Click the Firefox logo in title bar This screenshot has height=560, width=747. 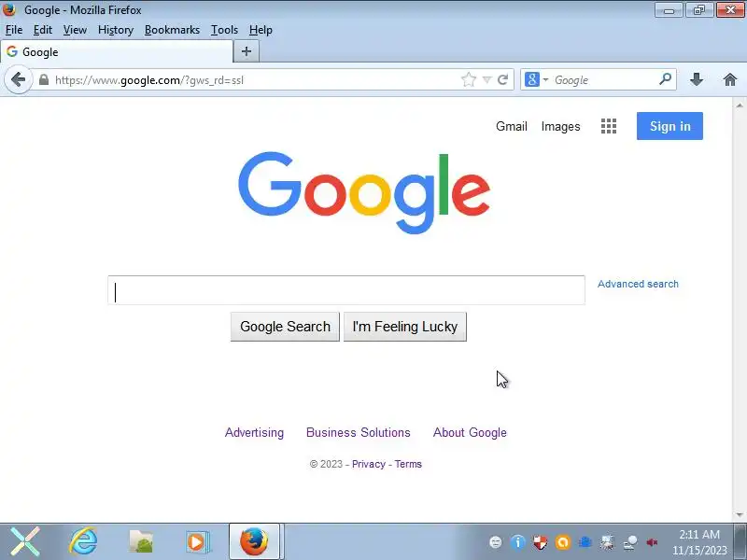[x=8, y=8]
